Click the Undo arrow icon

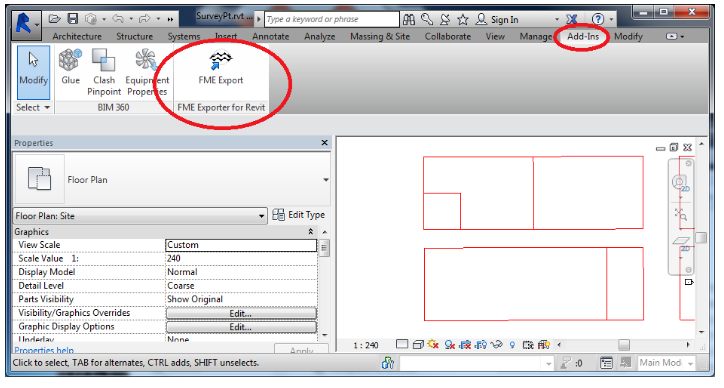(x=118, y=19)
